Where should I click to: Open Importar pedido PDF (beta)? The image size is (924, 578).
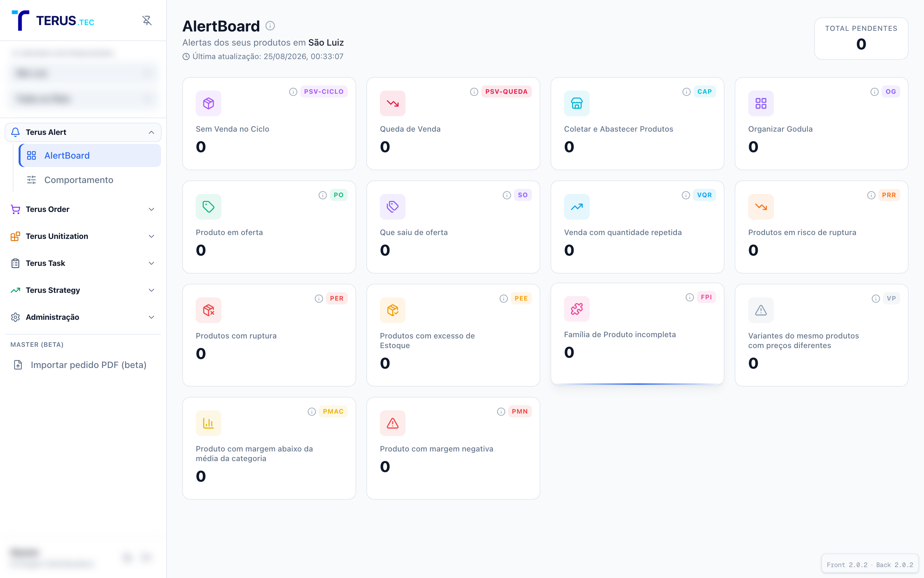[x=83, y=365]
